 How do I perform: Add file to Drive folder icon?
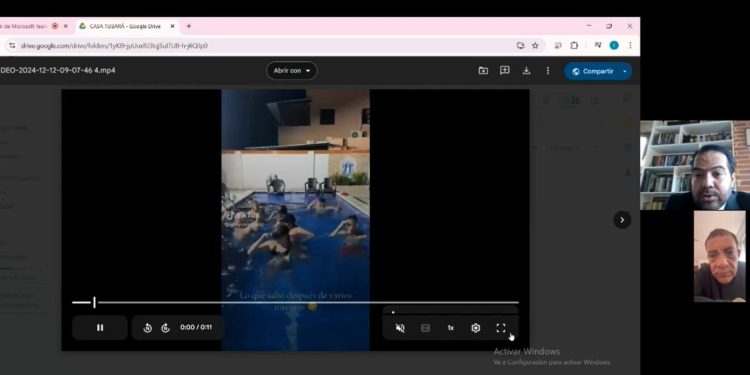tap(483, 71)
